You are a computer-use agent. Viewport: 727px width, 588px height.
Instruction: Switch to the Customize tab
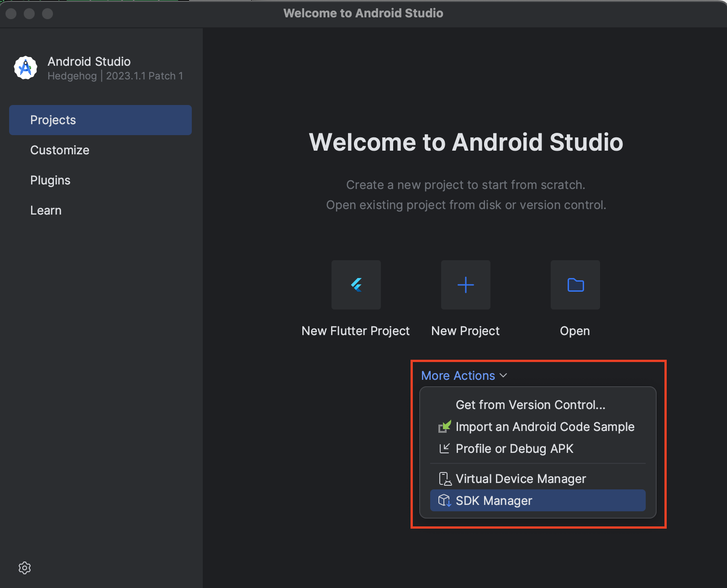(100, 150)
